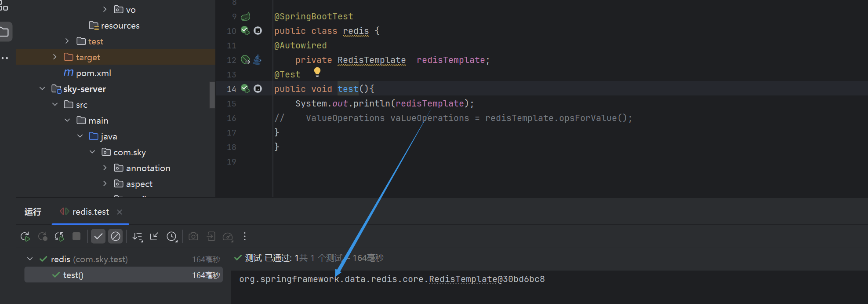This screenshot has width=868, height=304.
Task: Toggle Show Passed tests checkmark filter
Action: click(98, 237)
